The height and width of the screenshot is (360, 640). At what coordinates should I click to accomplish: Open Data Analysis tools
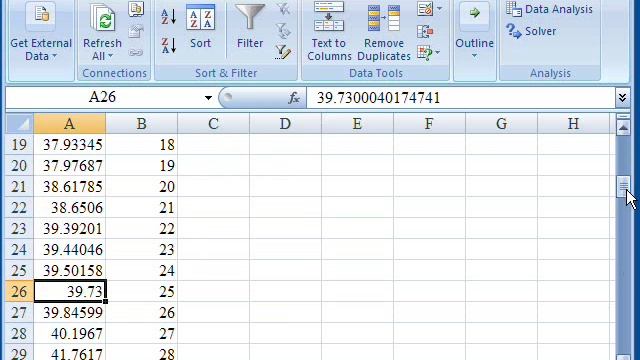[549, 9]
